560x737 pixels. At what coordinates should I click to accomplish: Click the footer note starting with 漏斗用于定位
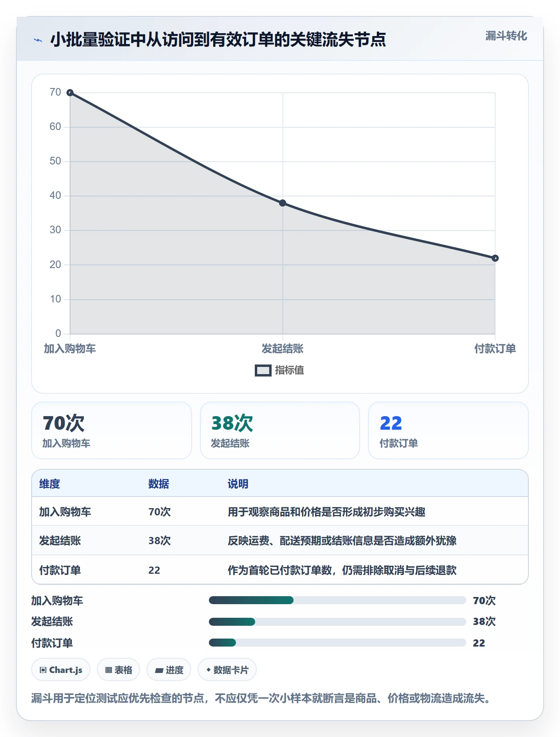[261, 698]
